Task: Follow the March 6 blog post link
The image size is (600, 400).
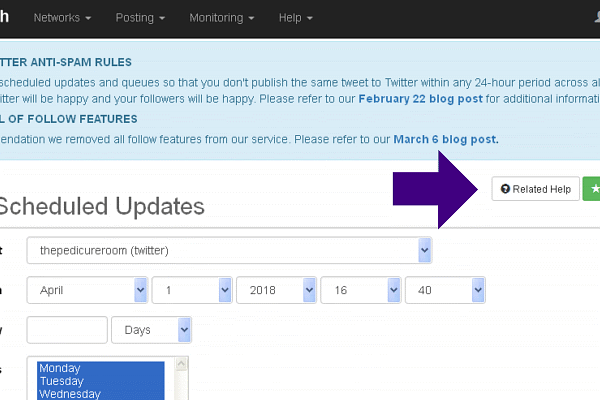Action: pyautogui.click(x=446, y=139)
